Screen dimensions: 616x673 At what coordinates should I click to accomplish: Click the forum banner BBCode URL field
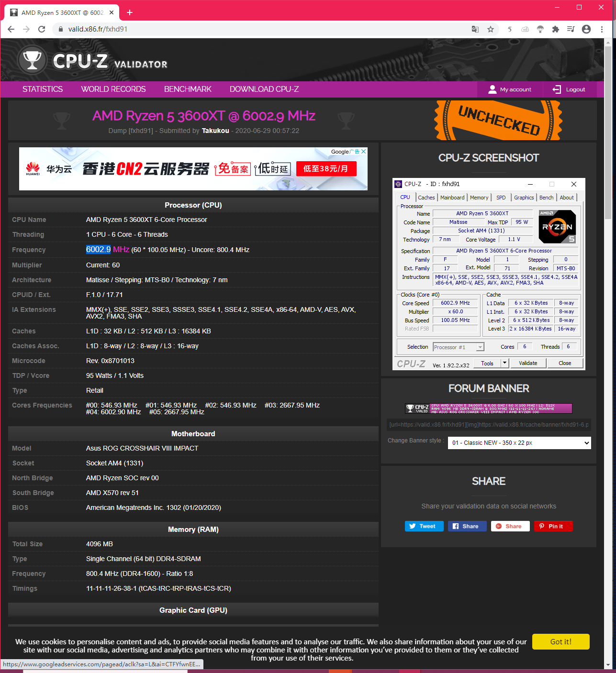click(489, 425)
